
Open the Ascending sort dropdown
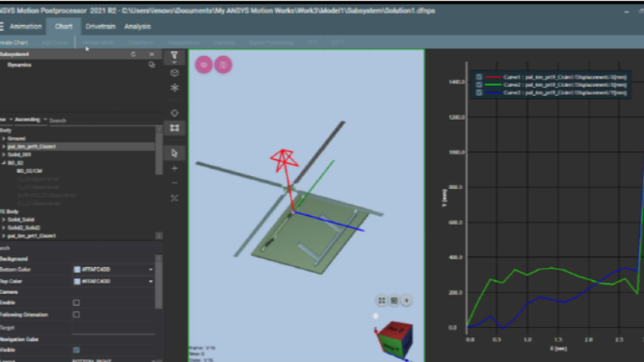[30, 120]
